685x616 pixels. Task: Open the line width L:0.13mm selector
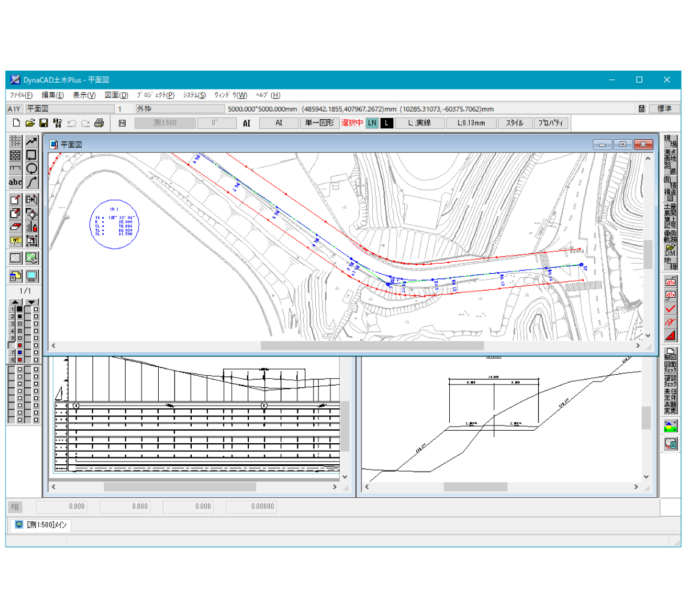[x=472, y=123]
